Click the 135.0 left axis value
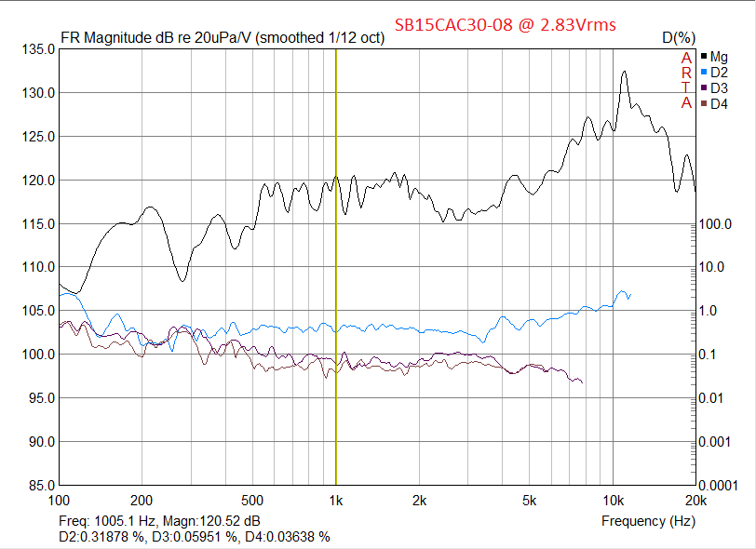756x549 pixels. [38, 49]
